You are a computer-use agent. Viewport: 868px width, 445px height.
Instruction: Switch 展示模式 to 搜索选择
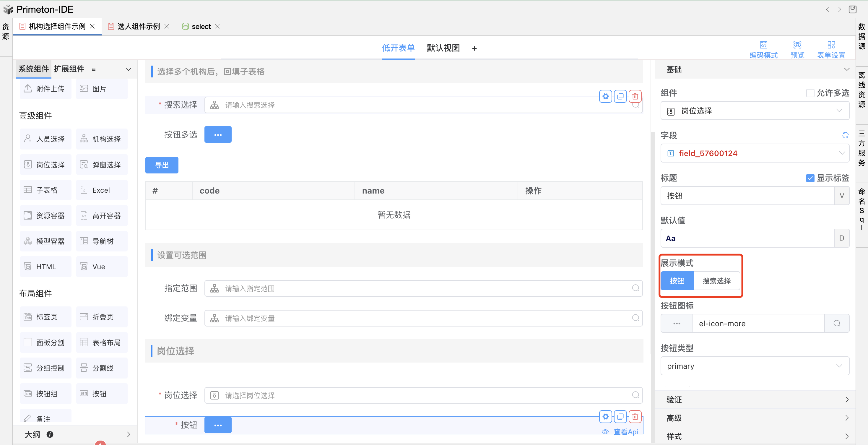click(x=716, y=281)
